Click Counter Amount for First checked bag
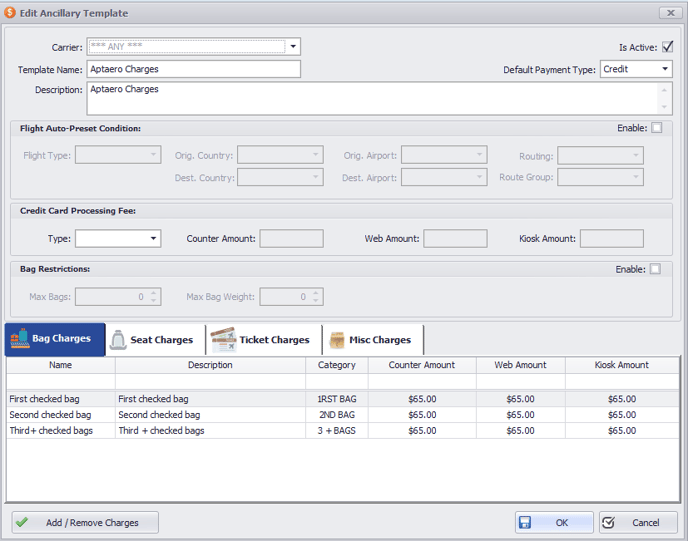Screen dimensions: 688x541 point(422,399)
